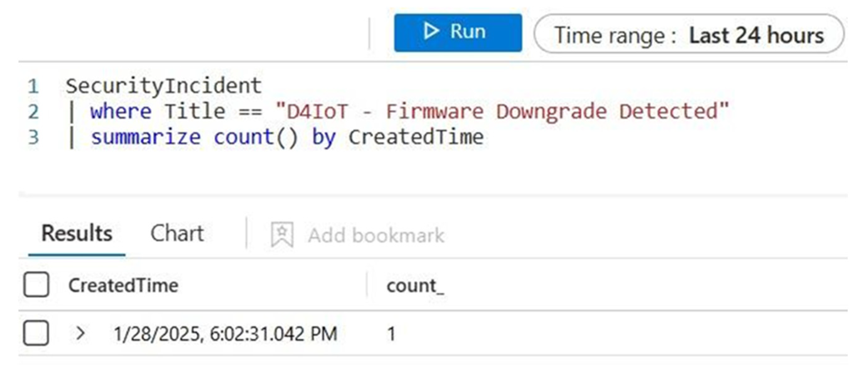Click the summarize keyword on line 3
This screenshot has height=366, width=868.
[x=146, y=137]
